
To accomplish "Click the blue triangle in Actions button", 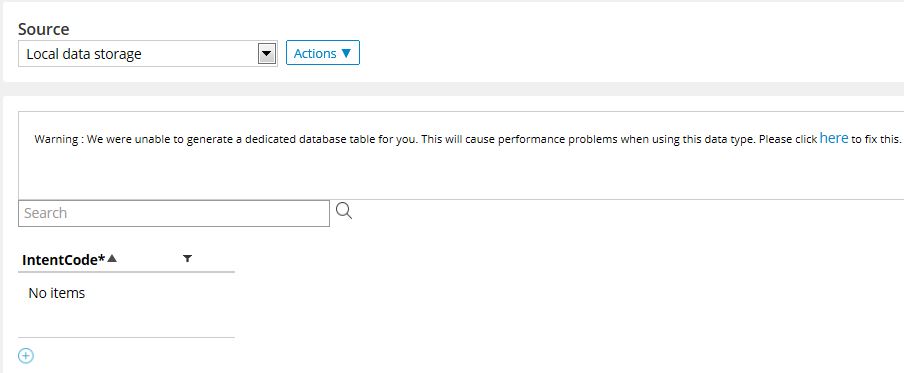I will pos(346,53).
